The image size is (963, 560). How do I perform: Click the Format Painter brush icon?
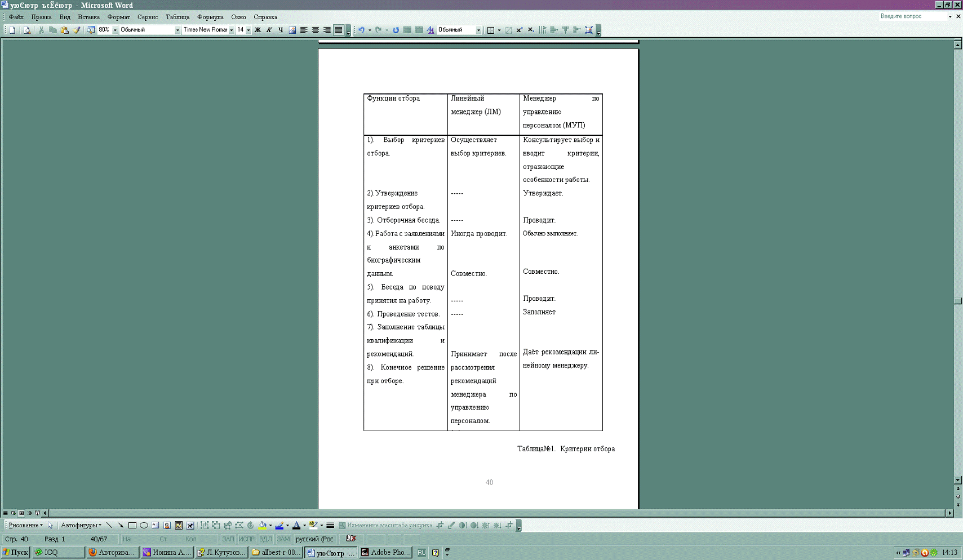77,30
